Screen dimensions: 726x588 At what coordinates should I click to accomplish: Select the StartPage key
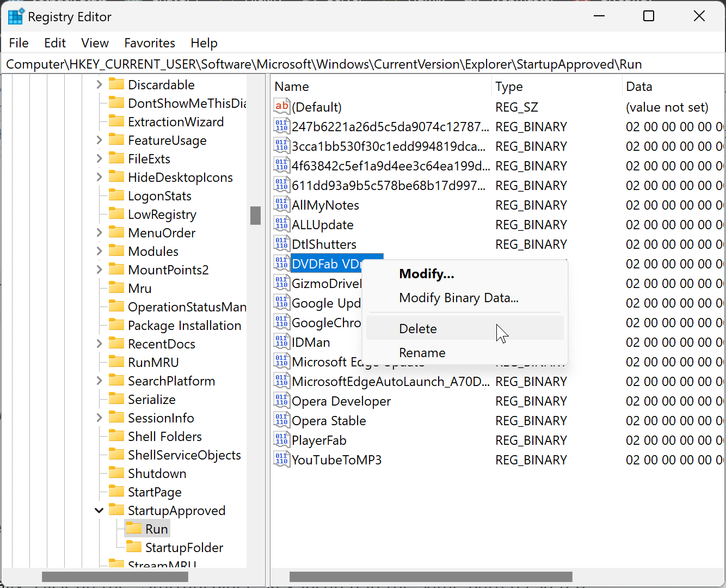[155, 492]
